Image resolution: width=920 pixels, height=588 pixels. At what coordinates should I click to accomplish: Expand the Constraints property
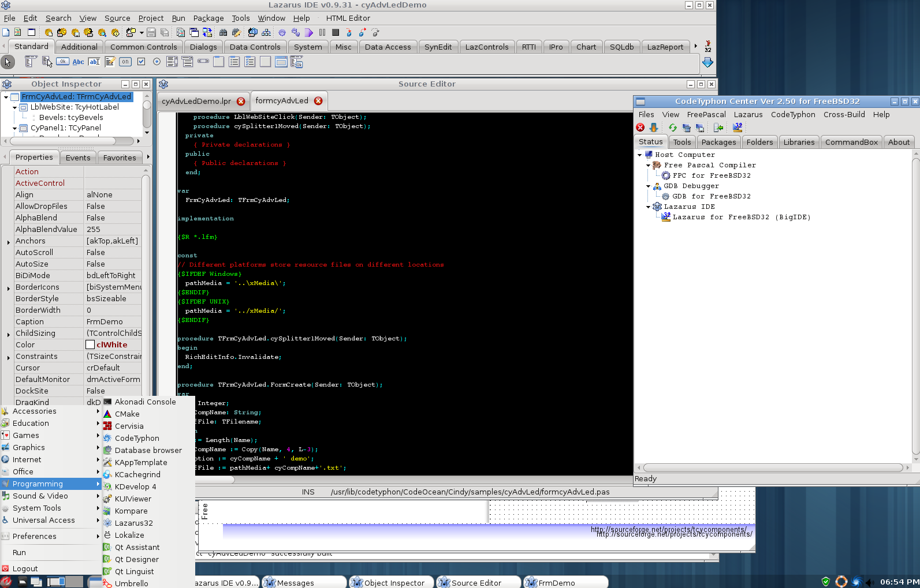pyautogui.click(x=9, y=357)
